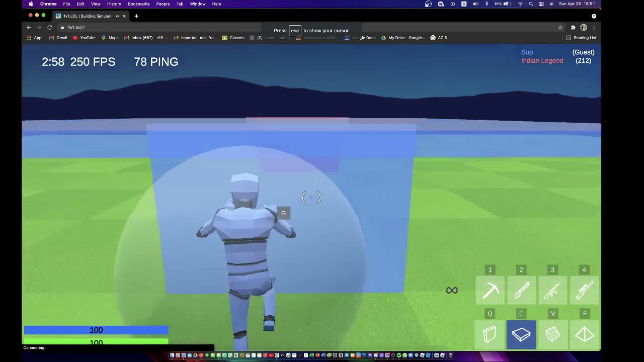Screen dimensions: 644x362
Task: Open the Chrome three-dot menu
Action: coord(594,28)
